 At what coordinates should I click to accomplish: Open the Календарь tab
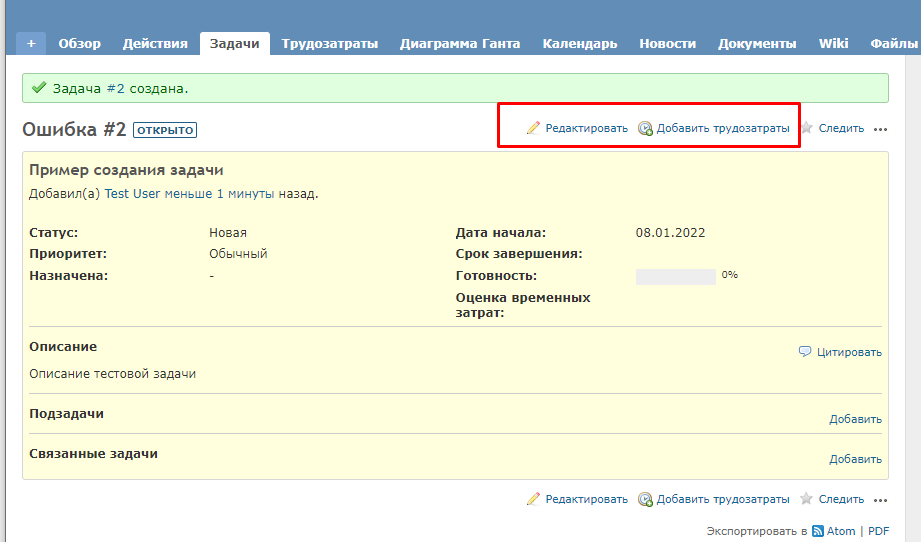pos(580,43)
